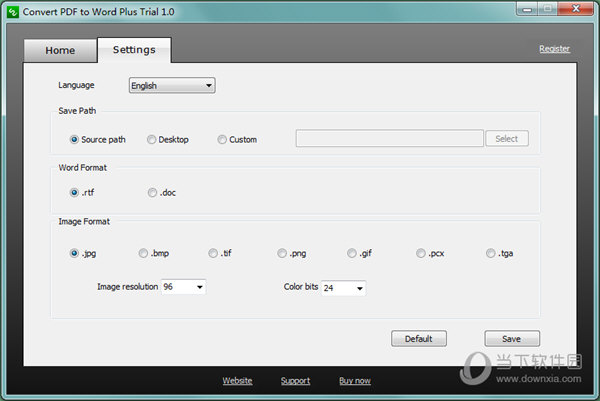Click the Color bits label
Screen dimensions: 600x401
pos(301,287)
